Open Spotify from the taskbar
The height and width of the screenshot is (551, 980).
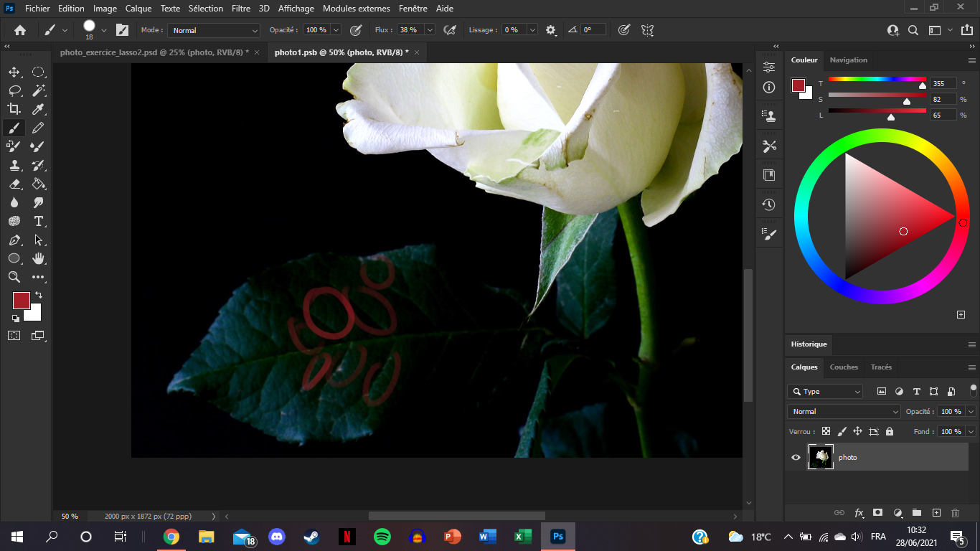point(382,537)
